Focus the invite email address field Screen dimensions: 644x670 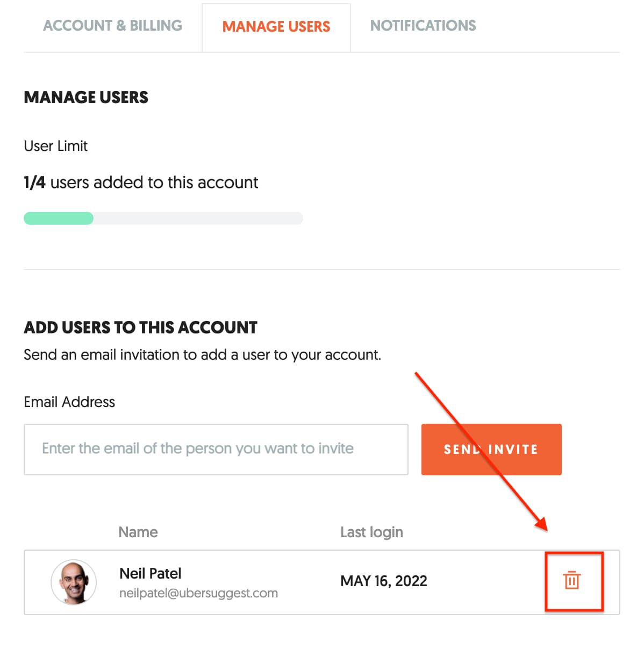pyautogui.click(x=216, y=449)
